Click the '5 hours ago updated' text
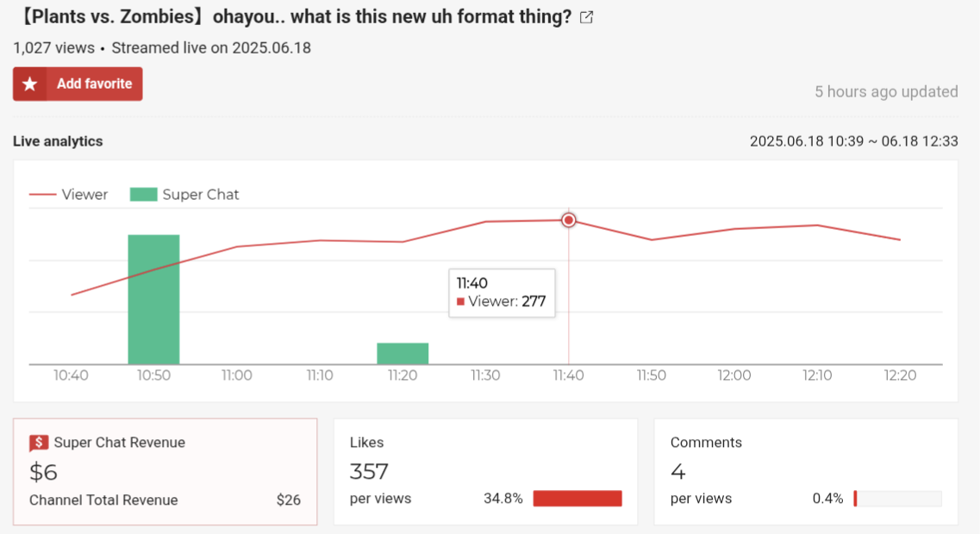Image resolution: width=980 pixels, height=534 pixels. (886, 92)
